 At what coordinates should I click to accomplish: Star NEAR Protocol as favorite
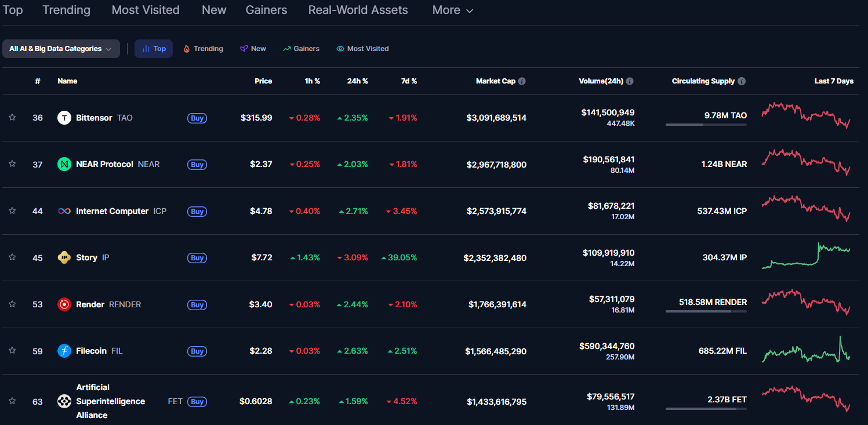[x=12, y=164]
